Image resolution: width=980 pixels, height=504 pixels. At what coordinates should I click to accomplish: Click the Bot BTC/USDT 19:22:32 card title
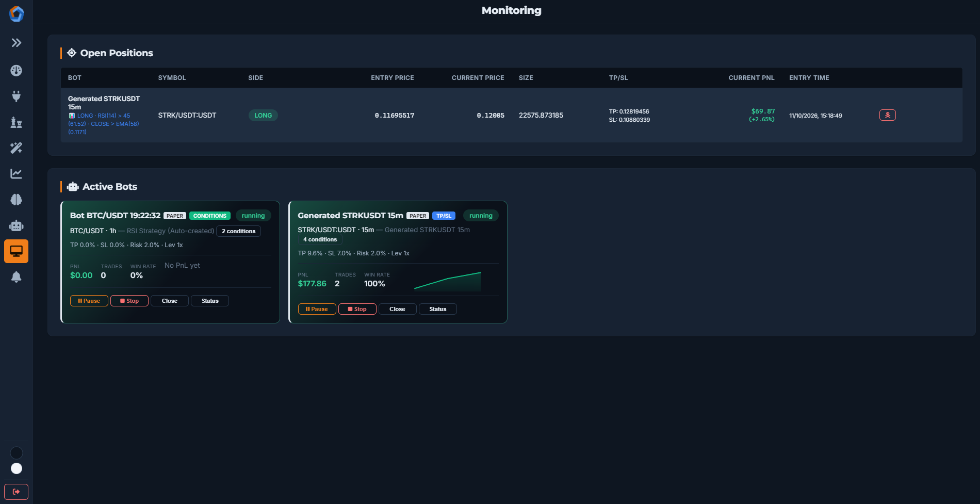tap(116, 216)
